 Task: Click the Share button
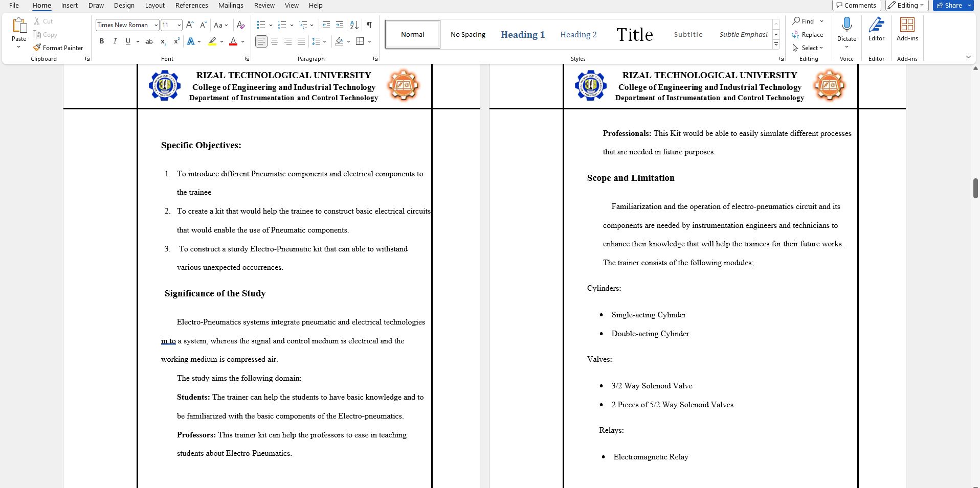(949, 5)
